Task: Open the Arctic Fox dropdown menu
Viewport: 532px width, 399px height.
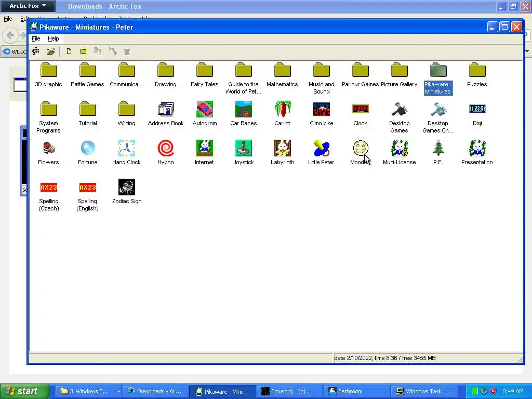Action: (x=27, y=6)
